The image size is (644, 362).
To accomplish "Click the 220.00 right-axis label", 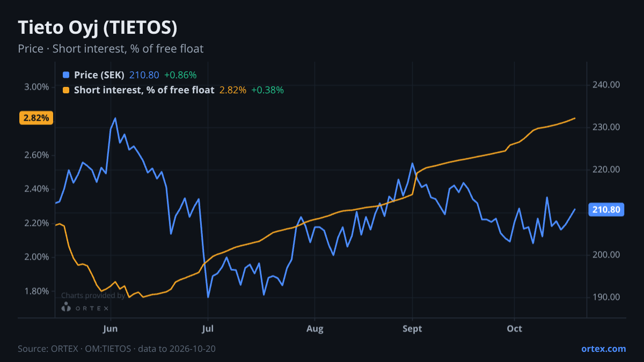I will (606, 169).
